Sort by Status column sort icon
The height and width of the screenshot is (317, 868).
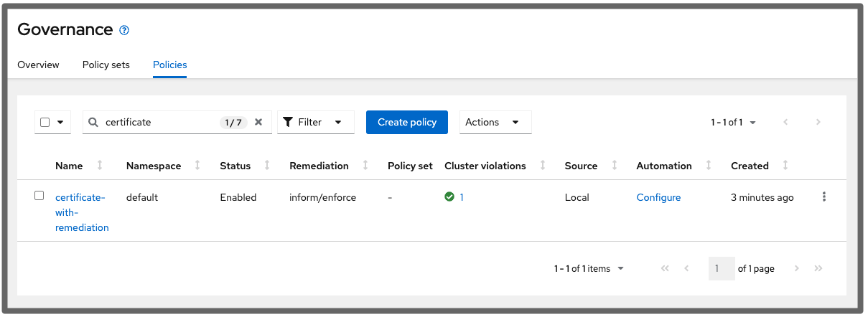coord(267,166)
